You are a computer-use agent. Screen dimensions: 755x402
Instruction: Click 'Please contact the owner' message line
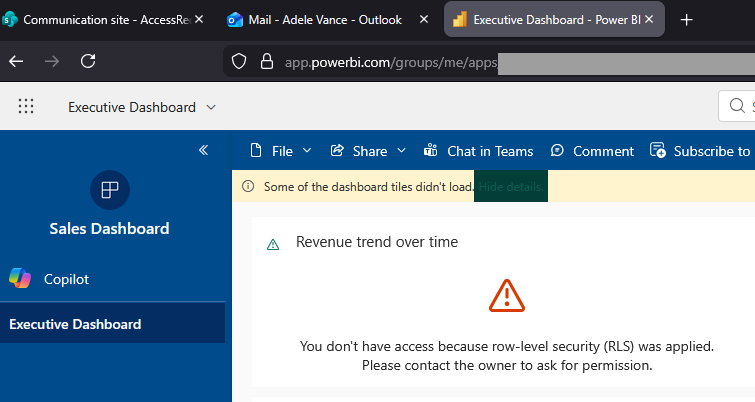click(507, 365)
